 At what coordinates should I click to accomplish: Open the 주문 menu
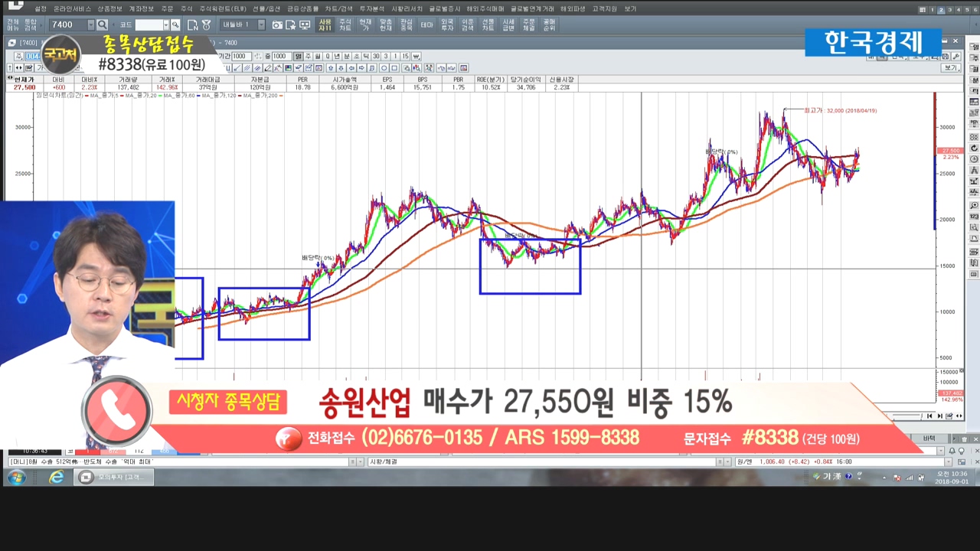[167, 8]
